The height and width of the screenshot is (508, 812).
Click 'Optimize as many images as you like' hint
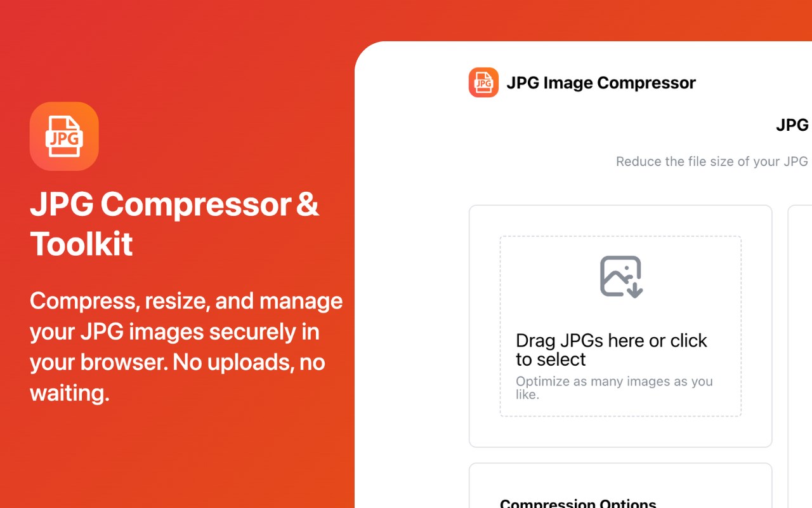point(614,387)
